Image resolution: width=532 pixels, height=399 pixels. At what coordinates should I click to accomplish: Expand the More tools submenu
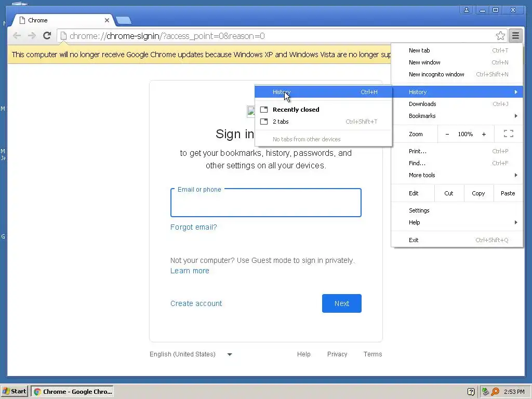(x=457, y=175)
